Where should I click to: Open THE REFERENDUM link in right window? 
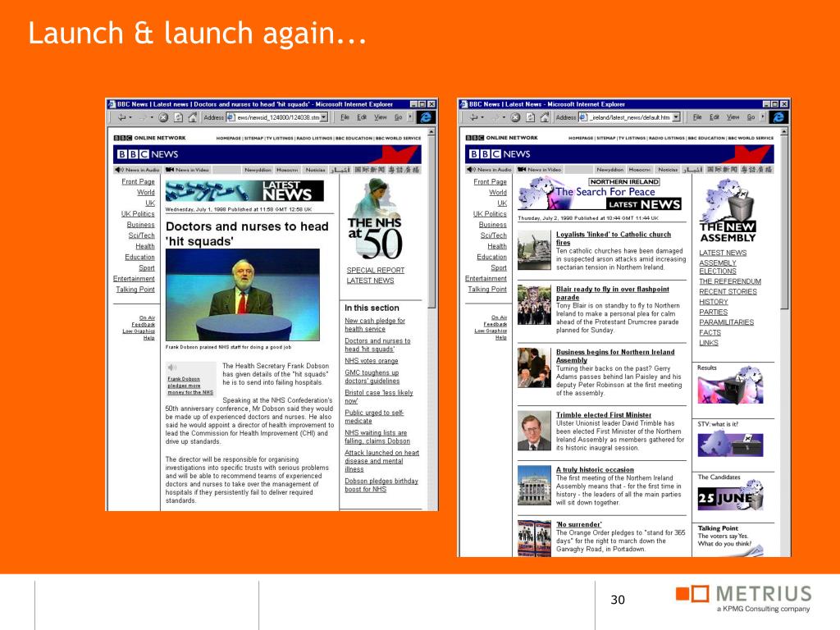(x=729, y=281)
